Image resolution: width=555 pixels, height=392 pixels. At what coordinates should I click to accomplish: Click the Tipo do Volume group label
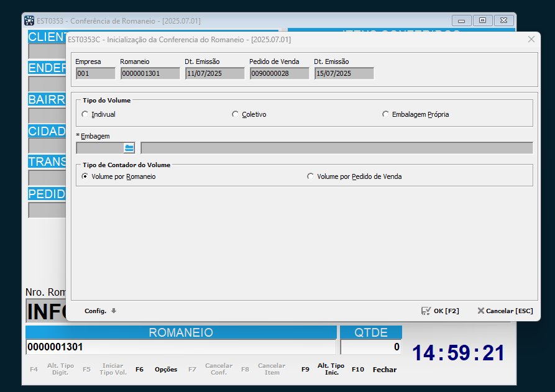click(106, 101)
